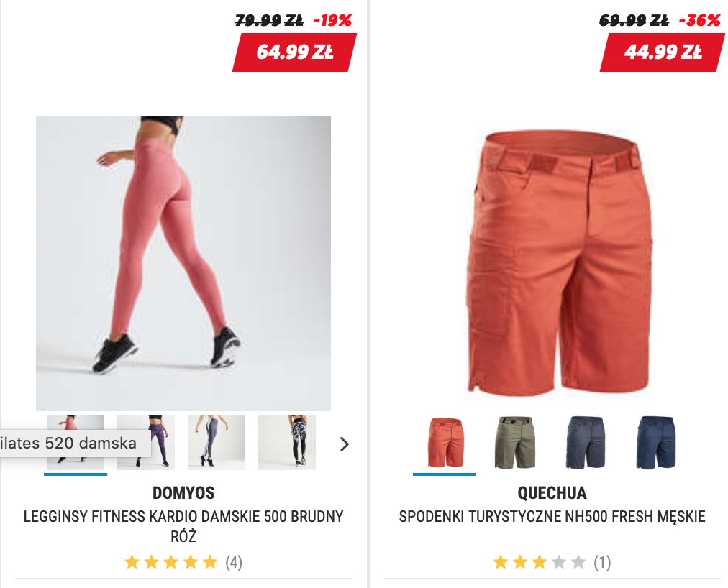
Task: Open Spodenki Turystyczne NH500 Fresh Męskie title
Action: tap(552, 516)
